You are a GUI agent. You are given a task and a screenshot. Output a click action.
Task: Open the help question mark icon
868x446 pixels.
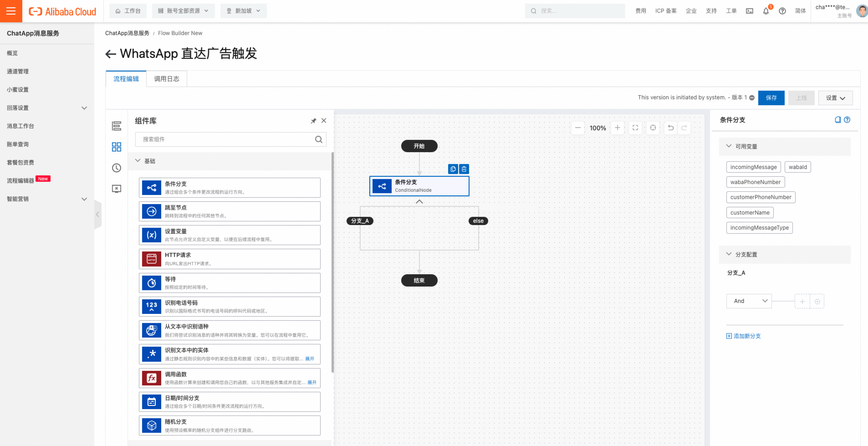pyautogui.click(x=782, y=11)
